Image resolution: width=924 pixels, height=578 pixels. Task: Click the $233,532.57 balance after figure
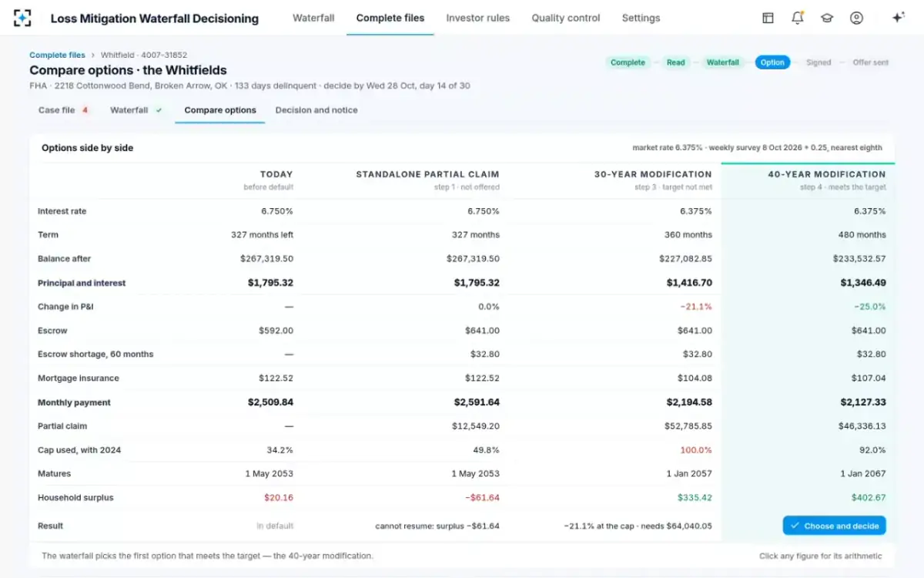point(859,259)
